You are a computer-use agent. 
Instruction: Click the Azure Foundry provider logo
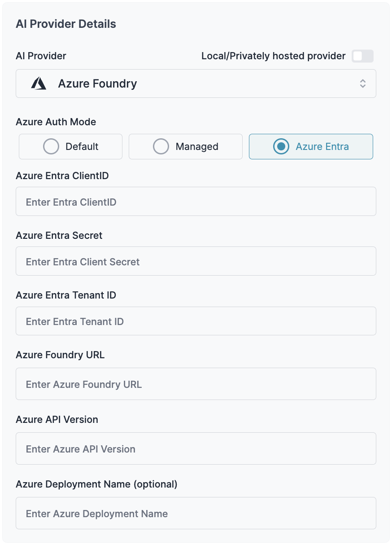click(x=39, y=84)
